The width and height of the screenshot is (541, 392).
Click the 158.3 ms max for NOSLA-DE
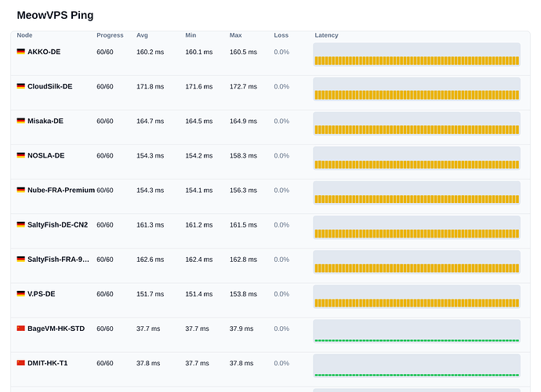coord(243,156)
